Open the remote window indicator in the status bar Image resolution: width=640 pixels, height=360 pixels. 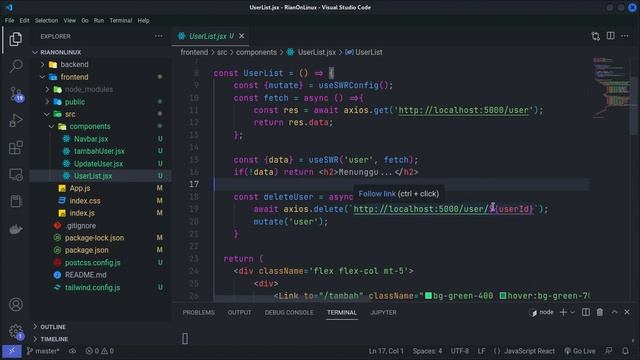tap(11, 351)
